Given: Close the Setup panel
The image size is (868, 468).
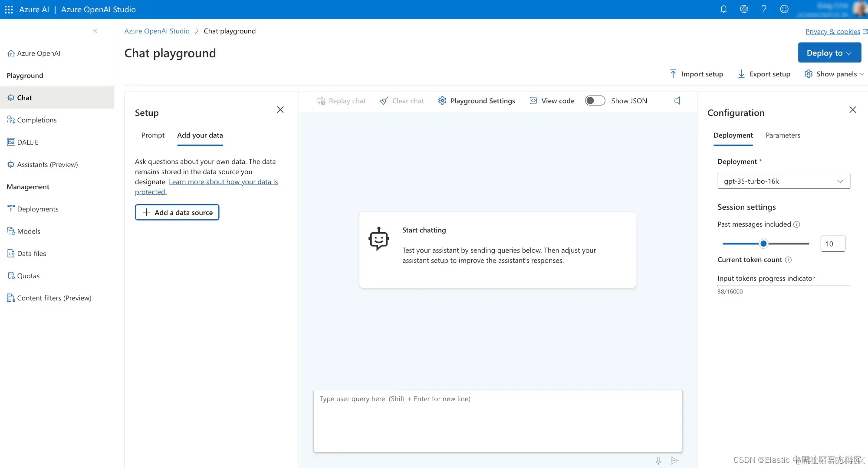Looking at the screenshot, I should coord(280,109).
